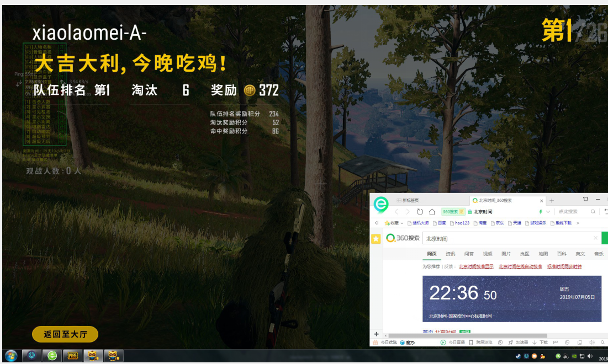Close the 北京时间_360搜索 tab
The height and width of the screenshot is (364, 608).
(x=541, y=201)
